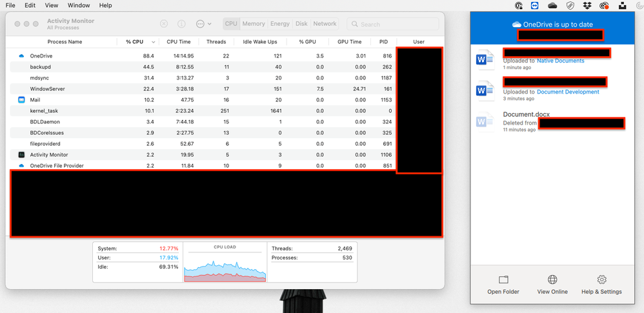
Task: Open the File menu
Action: coord(10,5)
